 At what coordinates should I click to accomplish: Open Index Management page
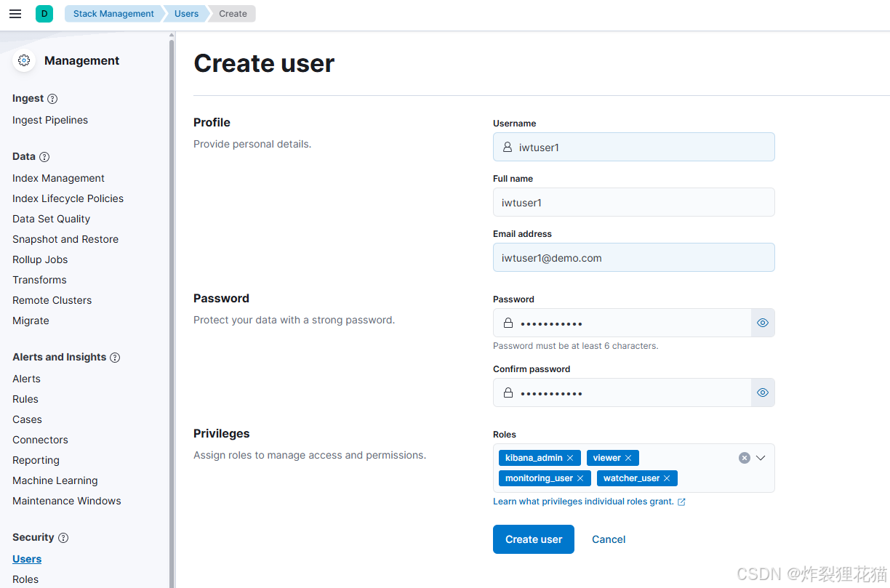pyautogui.click(x=58, y=178)
